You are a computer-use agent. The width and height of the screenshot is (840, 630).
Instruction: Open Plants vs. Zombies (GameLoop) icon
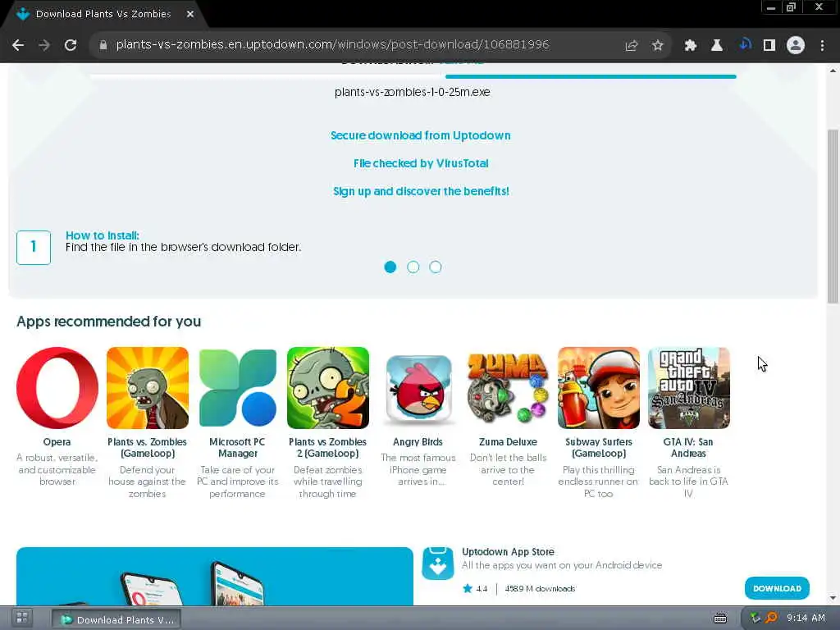pyautogui.click(x=148, y=388)
